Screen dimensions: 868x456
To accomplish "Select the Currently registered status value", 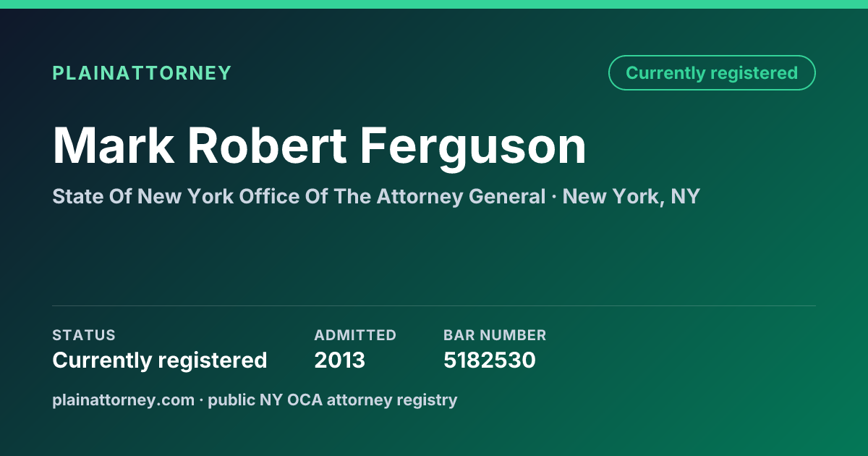I will click(160, 360).
